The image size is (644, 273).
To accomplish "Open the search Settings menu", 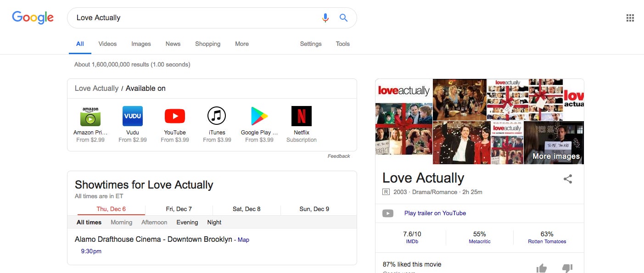I will 311,44.
